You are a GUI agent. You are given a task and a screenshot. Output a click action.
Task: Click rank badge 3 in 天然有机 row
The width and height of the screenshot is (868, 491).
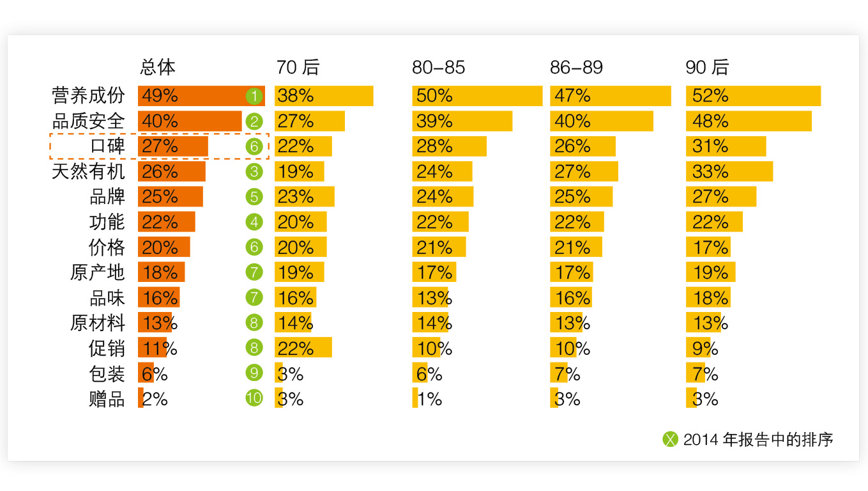point(254,172)
